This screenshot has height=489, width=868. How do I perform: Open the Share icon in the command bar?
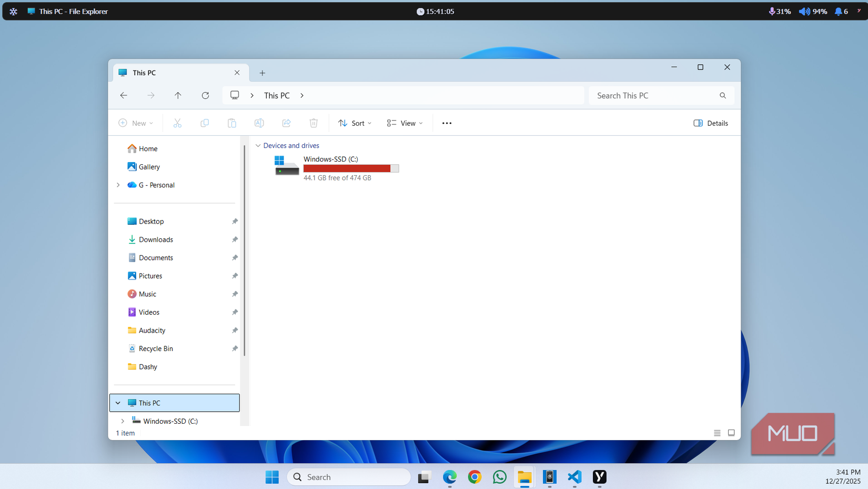[x=286, y=123]
